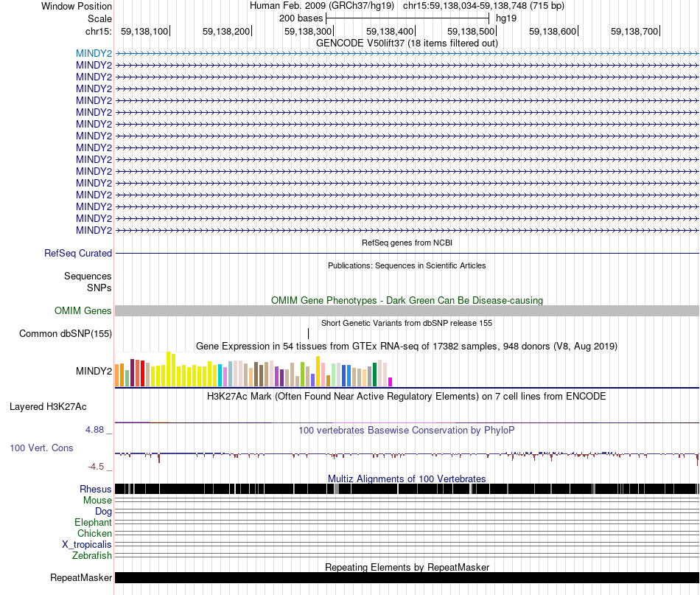Open Multiz Alignments of 100 Vertebrates title
Screen dimensions: 700x595
click(x=407, y=479)
